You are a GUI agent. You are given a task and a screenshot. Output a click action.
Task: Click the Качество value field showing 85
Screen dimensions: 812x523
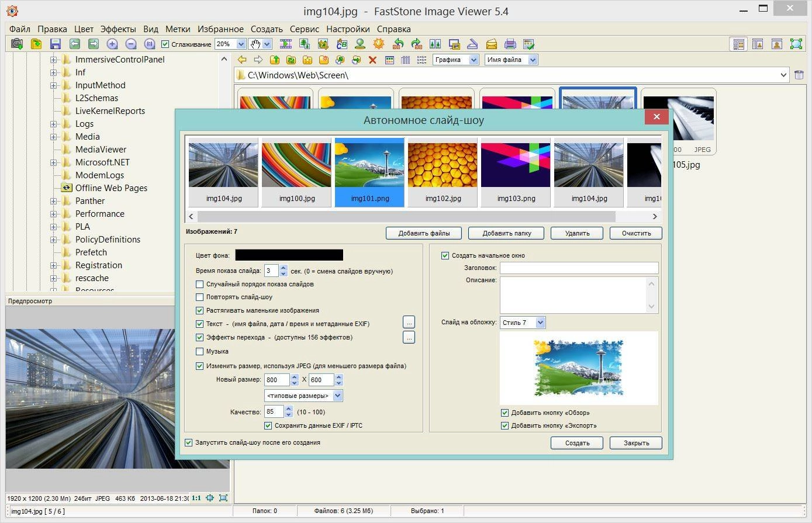(274, 412)
